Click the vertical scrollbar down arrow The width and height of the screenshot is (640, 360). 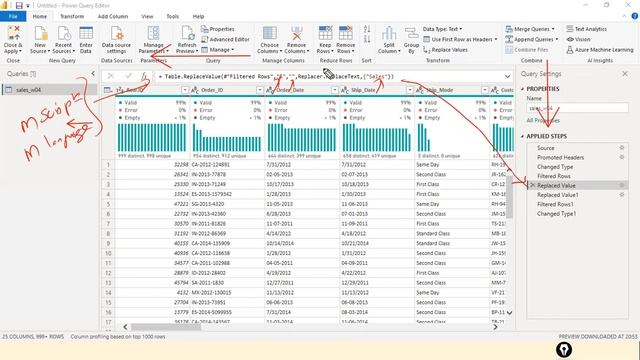click(x=509, y=313)
